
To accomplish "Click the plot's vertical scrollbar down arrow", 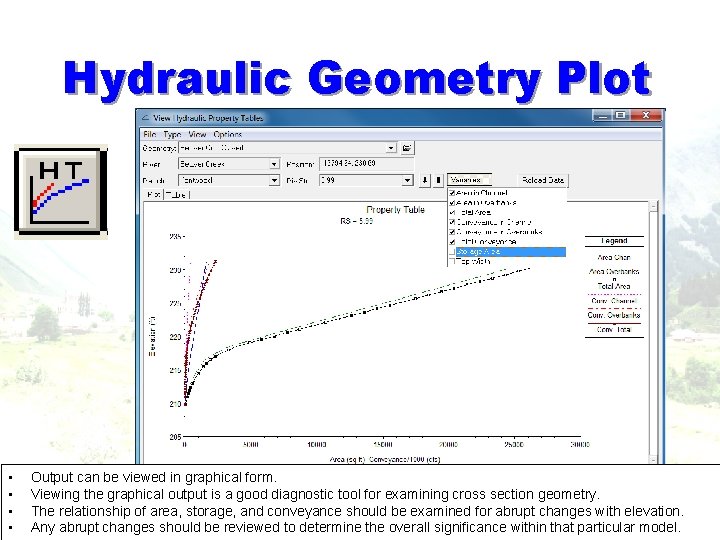I will point(654,459).
